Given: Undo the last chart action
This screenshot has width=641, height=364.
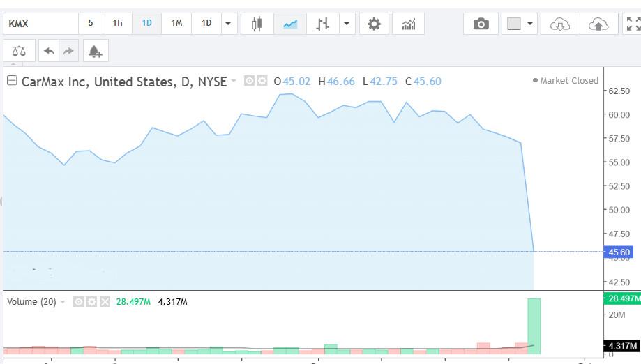Looking at the screenshot, I should coord(49,51).
